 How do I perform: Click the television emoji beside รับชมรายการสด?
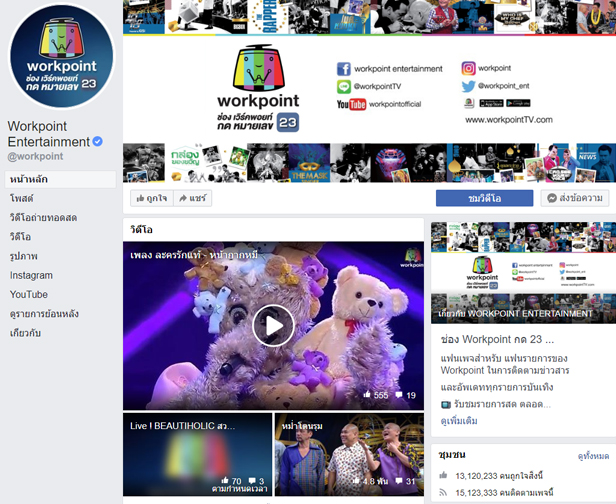click(x=446, y=404)
